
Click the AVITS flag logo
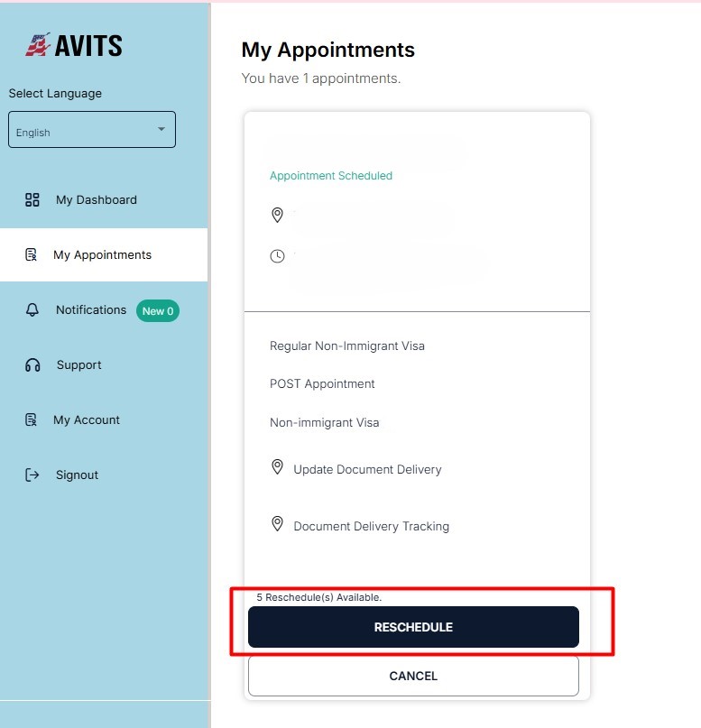coord(40,41)
